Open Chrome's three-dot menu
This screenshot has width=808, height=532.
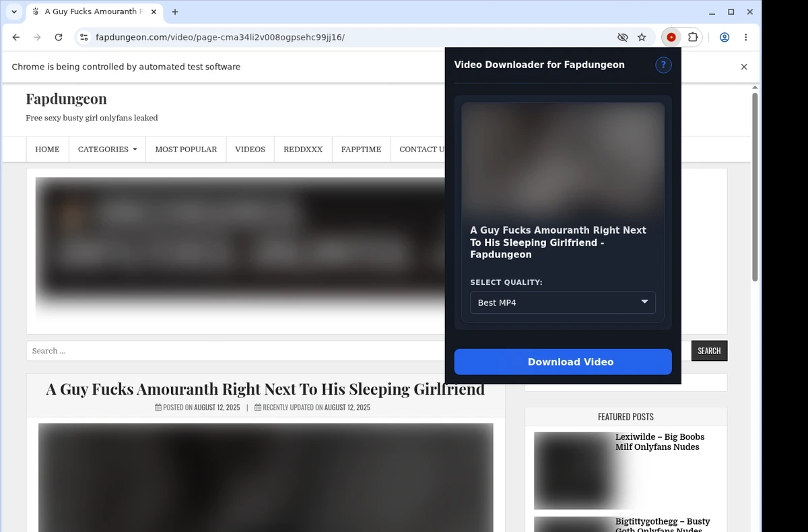pos(746,38)
